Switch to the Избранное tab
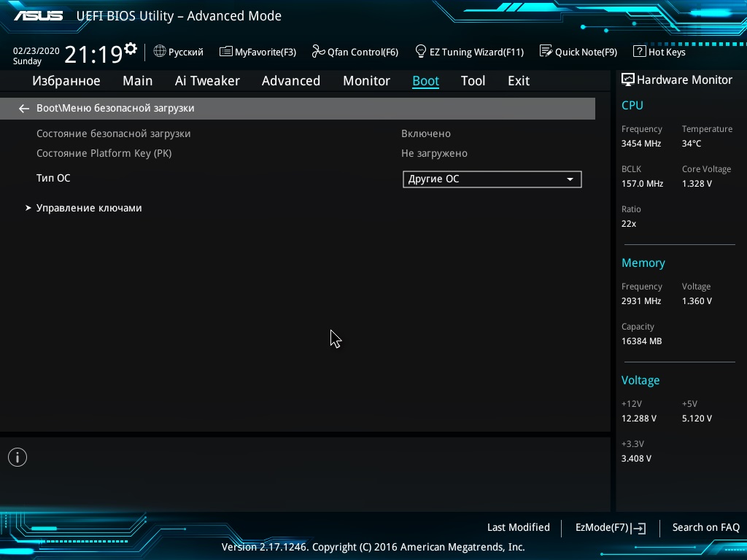Screen dimensions: 747x560 [x=66, y=81]
